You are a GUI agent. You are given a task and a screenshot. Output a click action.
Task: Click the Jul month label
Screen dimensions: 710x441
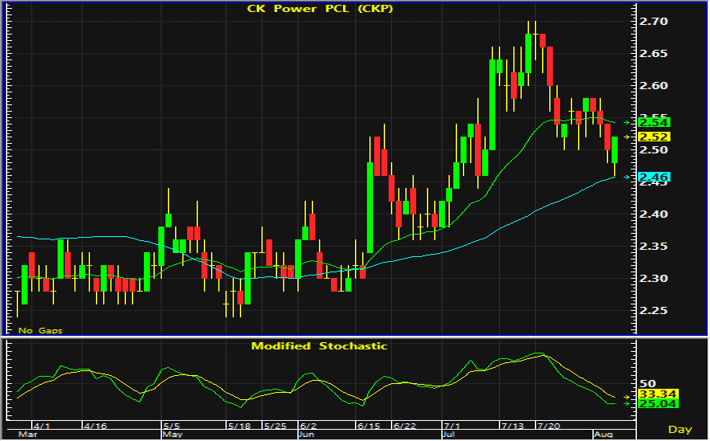[x=449, y=435]
